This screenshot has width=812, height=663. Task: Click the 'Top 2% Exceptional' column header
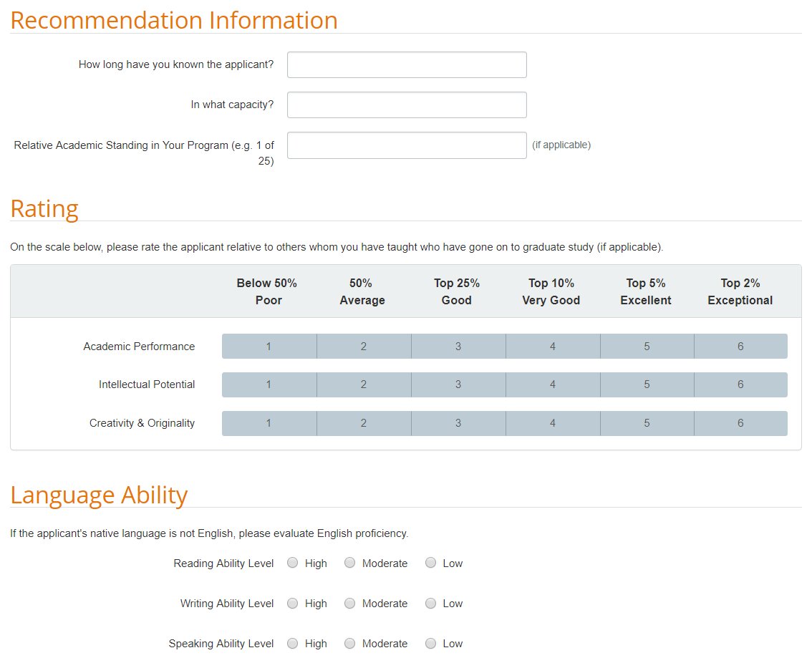coord(740,291)
